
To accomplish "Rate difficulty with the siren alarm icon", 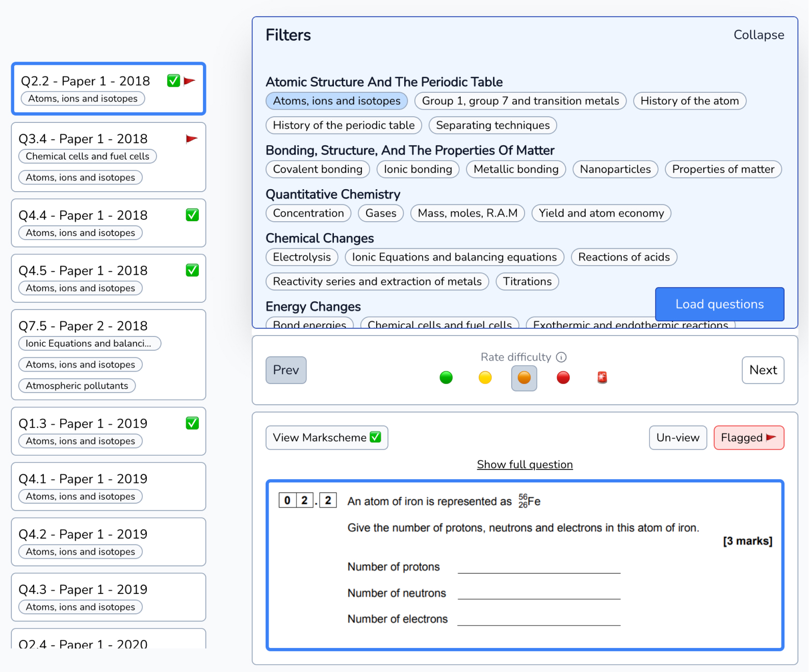I will (602, 378).
